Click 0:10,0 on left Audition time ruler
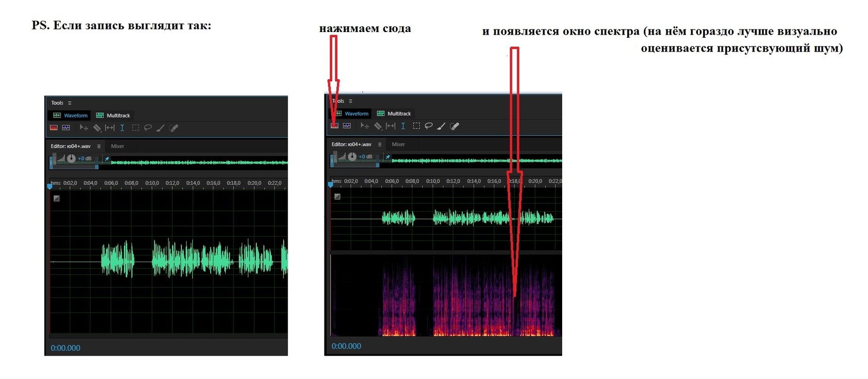 pos(152,183)
